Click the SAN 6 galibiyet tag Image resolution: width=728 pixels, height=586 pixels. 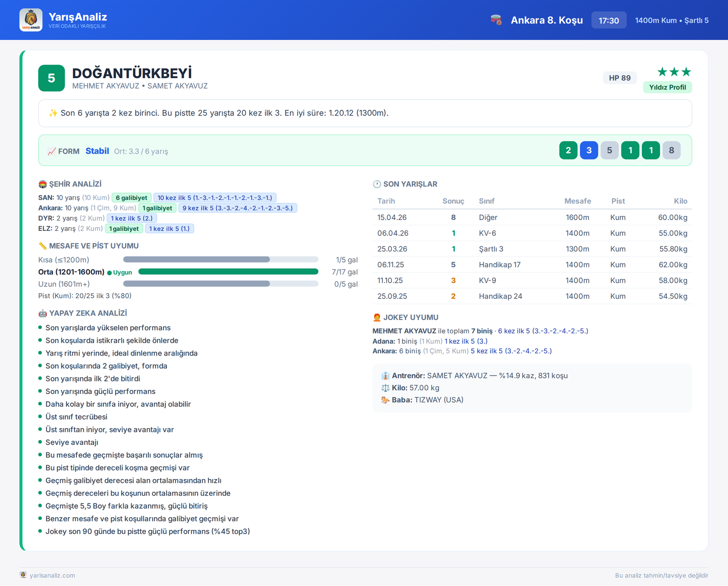point(131,198)
